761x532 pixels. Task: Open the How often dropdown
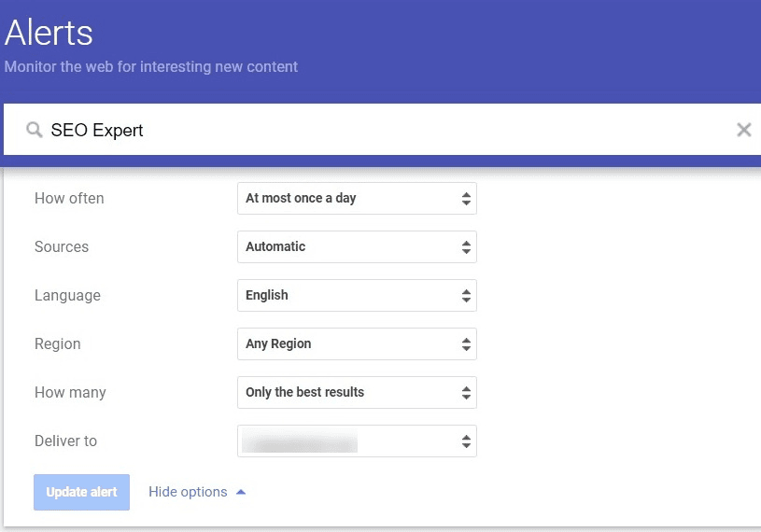pos(356,198)
